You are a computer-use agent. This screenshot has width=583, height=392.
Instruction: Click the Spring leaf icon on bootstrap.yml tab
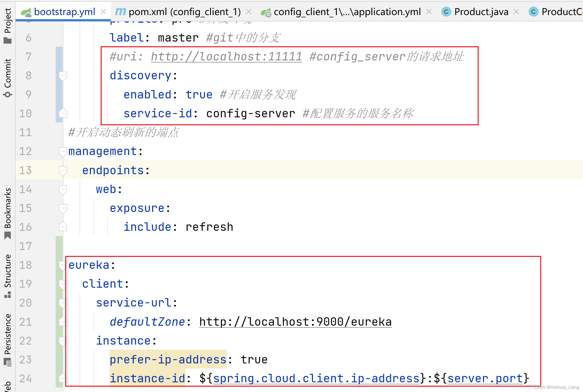(27, 11)
